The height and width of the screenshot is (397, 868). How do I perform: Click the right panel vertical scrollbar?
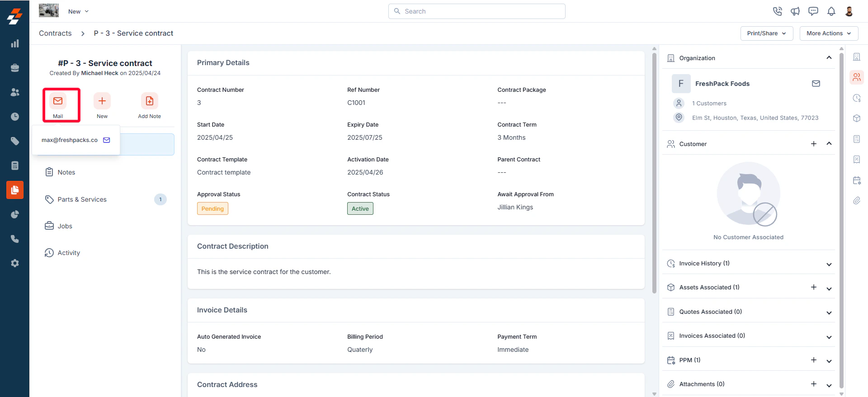841,221
